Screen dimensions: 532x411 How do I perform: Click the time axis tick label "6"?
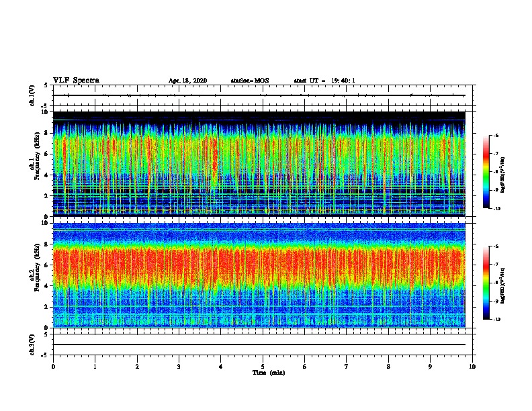tap(305, 367)
